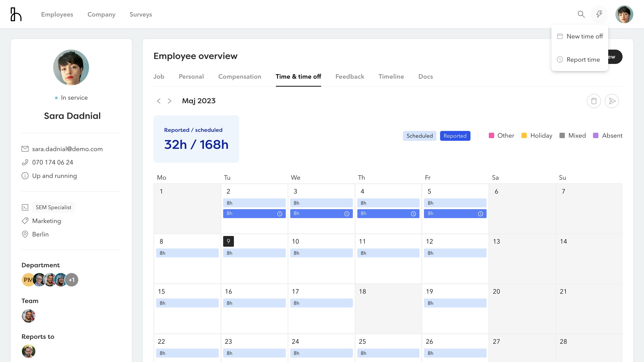Viewport: 644px width, 362px height.
Task: Open the scheduled 8h bar on May 12
Action: click(455, 253)
